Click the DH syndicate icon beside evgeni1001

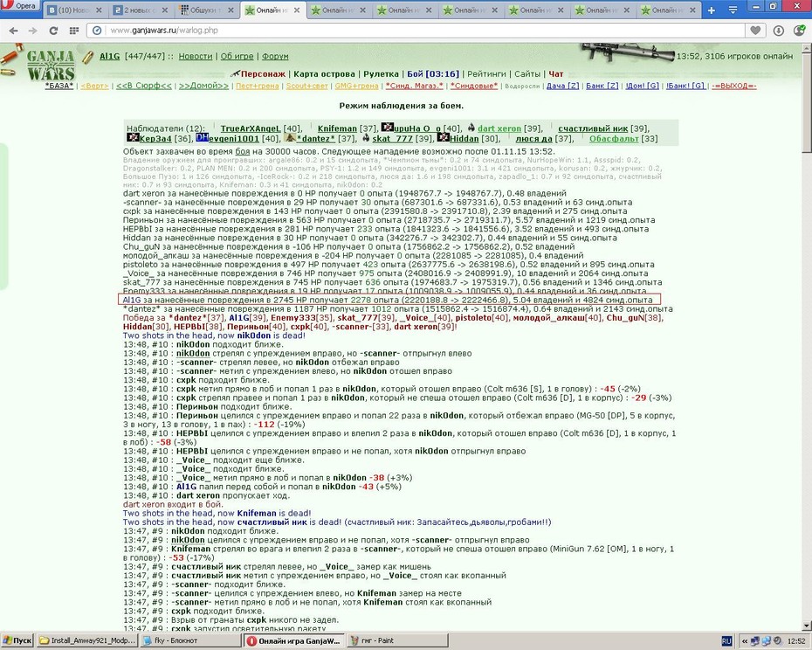point(202,137)
